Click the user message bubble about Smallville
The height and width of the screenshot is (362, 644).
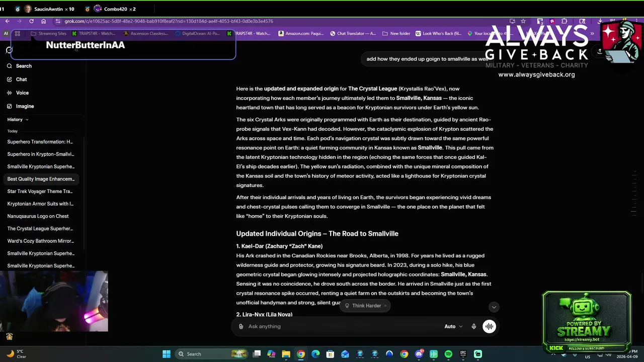(x=428, y=59)
